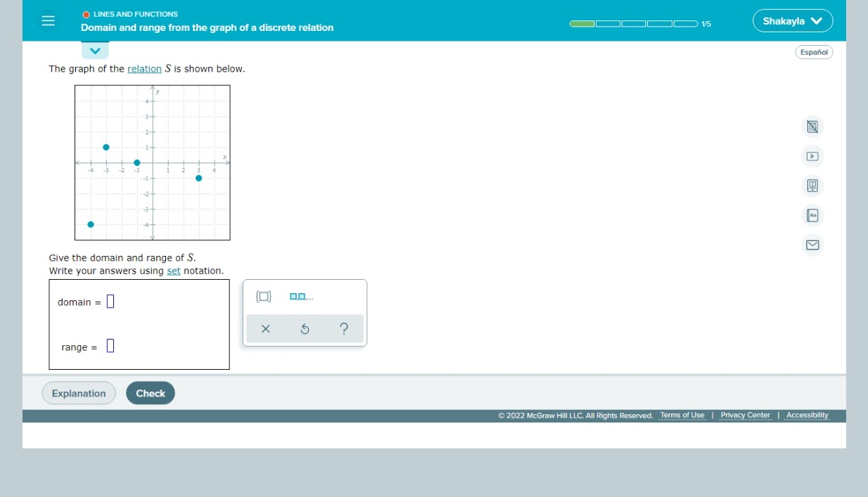This screenshot has width=868, height=497.
Task: Open the question mark help icon
Action: pyautogui.click(x=343, y=328)
